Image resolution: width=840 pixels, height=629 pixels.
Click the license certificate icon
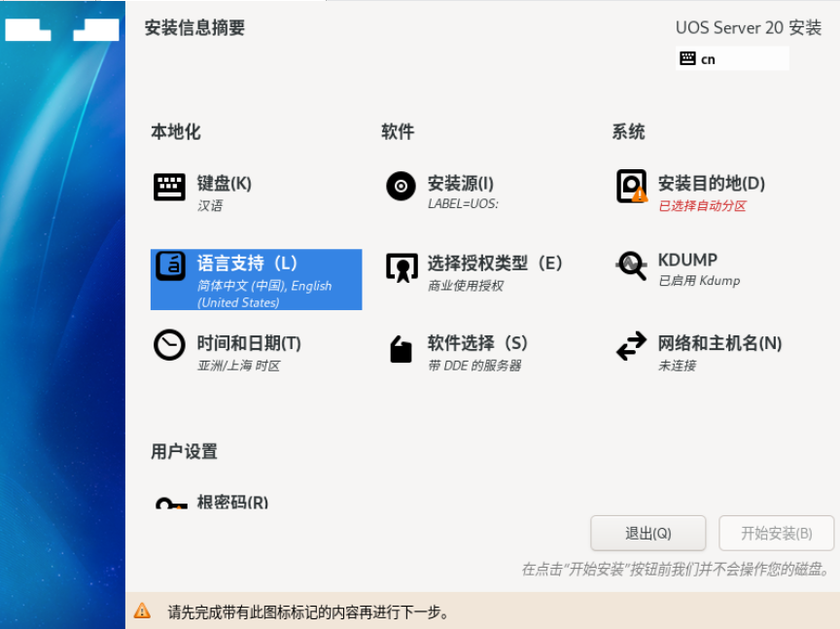click(x=402, y=267)
